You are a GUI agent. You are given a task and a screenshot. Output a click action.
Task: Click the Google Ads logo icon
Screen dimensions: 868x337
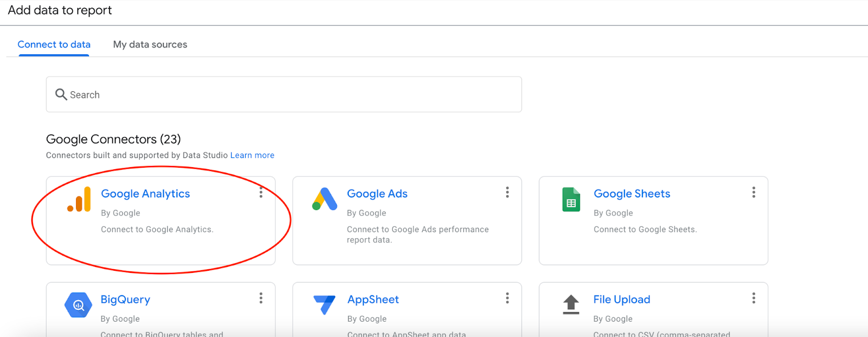325,199
